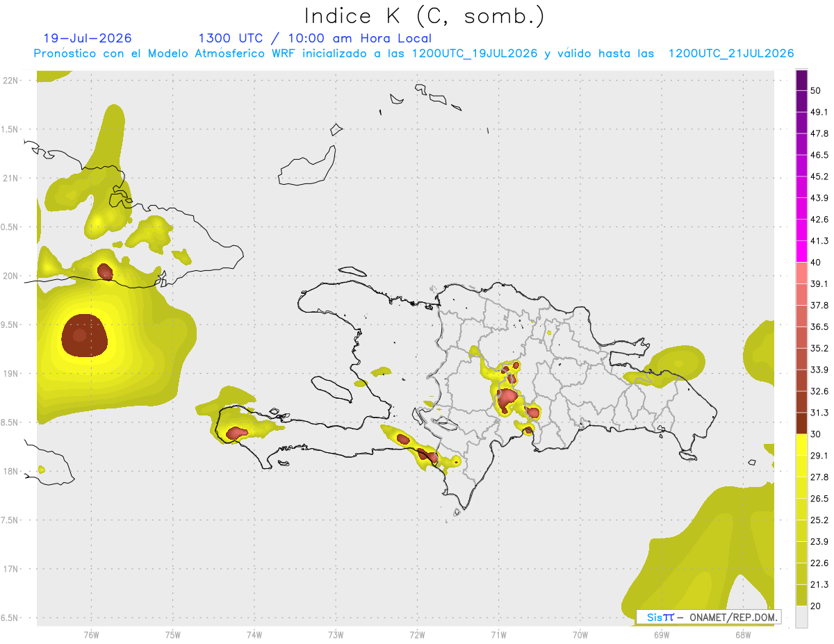Click the colorbar value '35.2'
834x644 pixels.
(x=819, y=348)
